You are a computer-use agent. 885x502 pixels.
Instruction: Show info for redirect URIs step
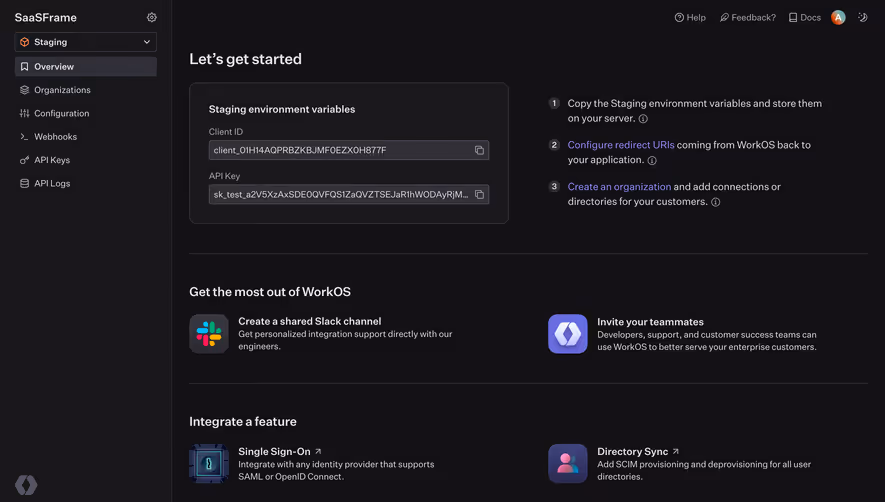point(652,160)
